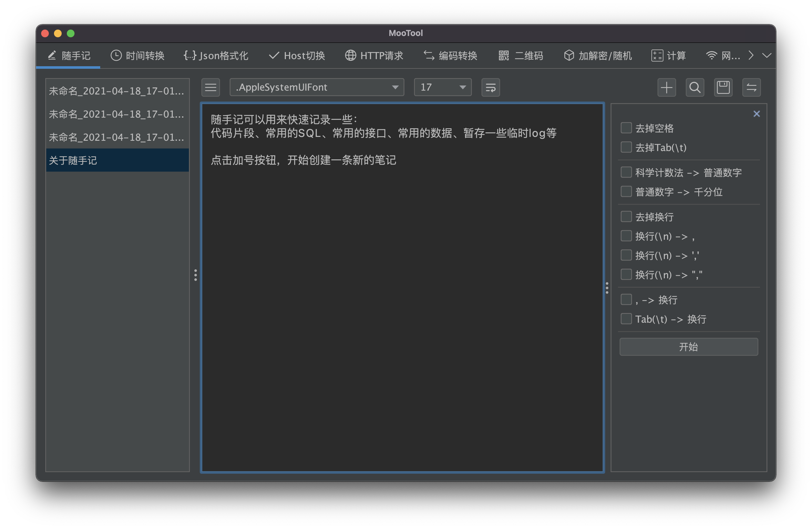
Task: Click the right panel splitter handle dots
Action: pos(607,288)
